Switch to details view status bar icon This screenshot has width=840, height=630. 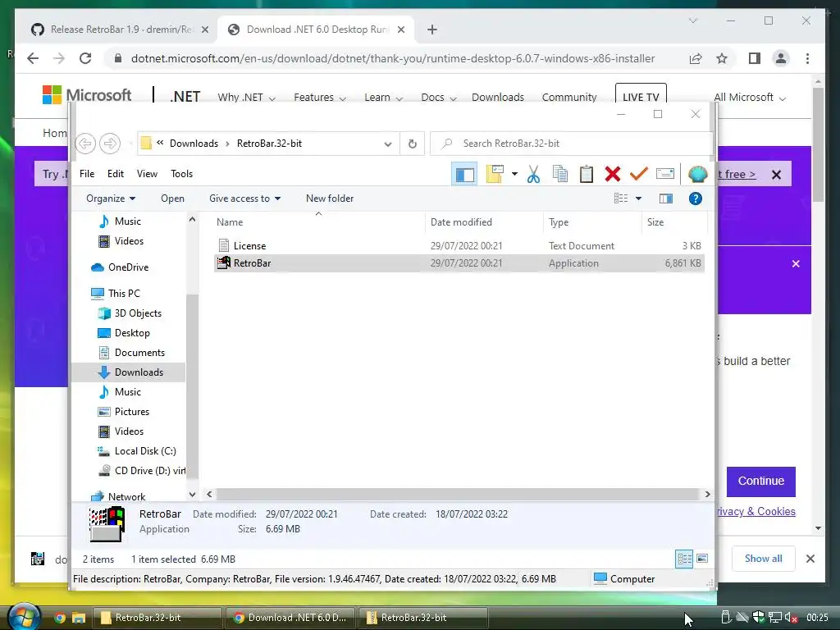tap(684, 559)
